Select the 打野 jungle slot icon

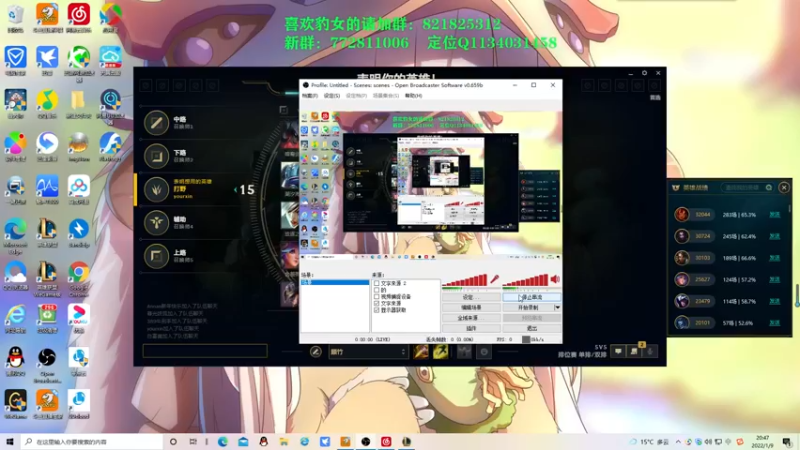coord(156,189)
